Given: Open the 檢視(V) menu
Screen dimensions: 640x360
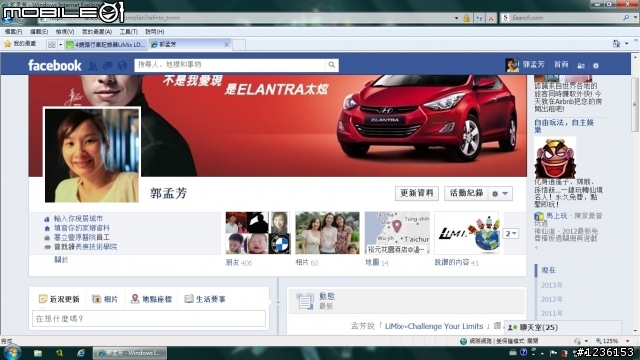Looking at the screenshot, I should (x=65, y=31).
